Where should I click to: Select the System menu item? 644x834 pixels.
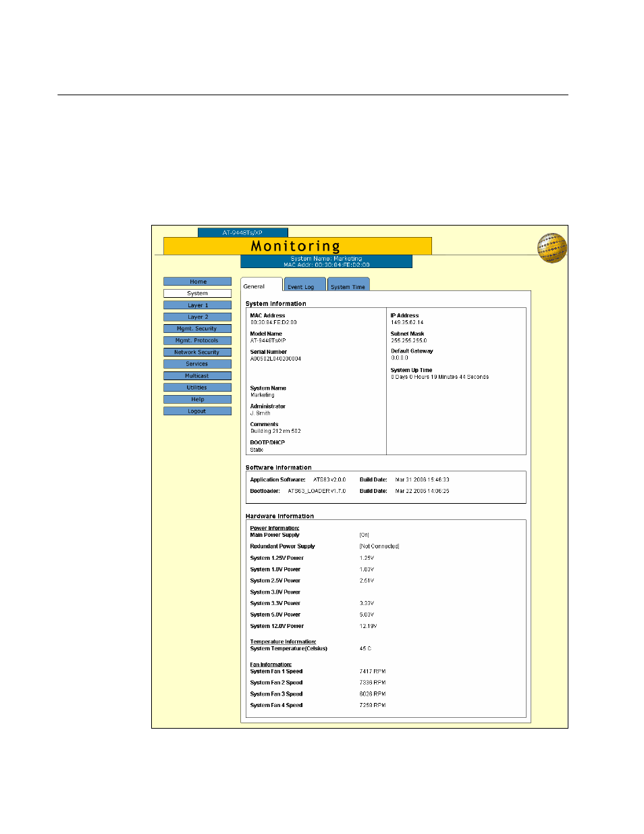[x=197, y=293]
